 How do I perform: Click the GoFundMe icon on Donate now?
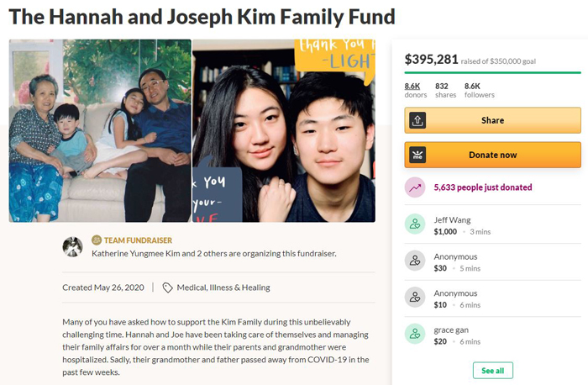pos(417,155)
